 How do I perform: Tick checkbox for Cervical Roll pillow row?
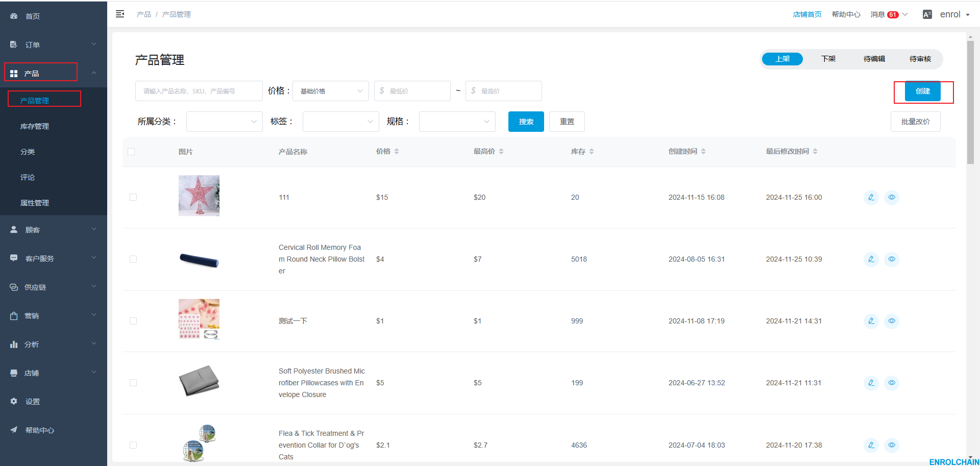133,259
